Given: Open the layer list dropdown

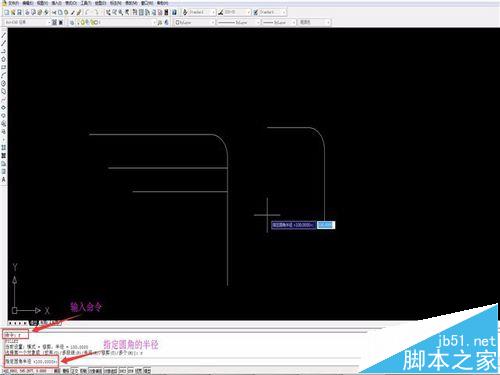Looking at the screenshot, I should tap(117, 22).
